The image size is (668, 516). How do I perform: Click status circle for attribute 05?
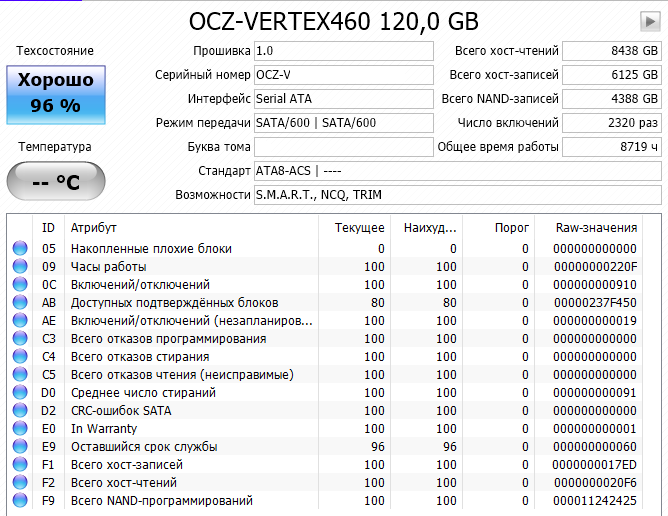[20, 248]
